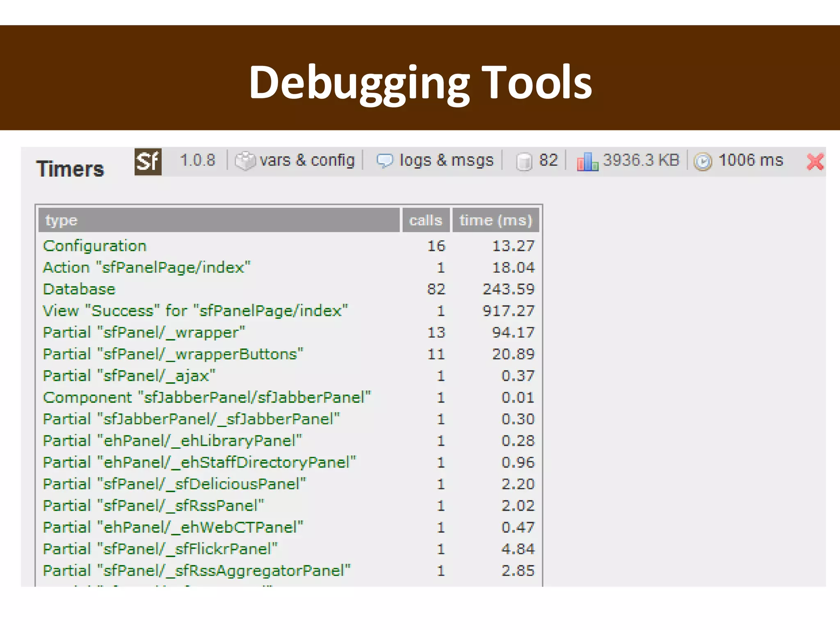Select Partial "ehPanel/_ehWebCTPanel" row
Screen dimensions: 840x630
point(289,527)
